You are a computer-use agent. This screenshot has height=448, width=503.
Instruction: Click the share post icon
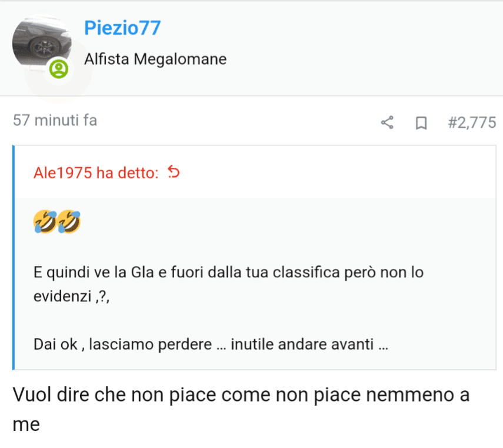point(387,123)
